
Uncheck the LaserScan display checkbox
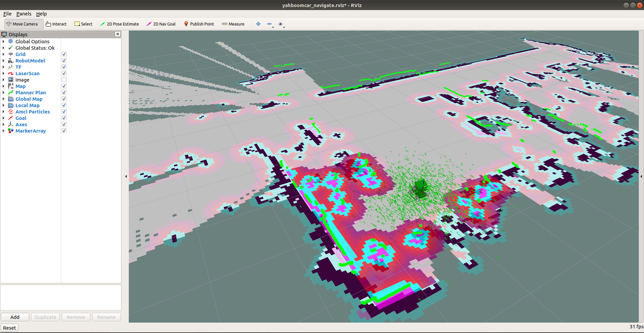(x=64, y=74)
